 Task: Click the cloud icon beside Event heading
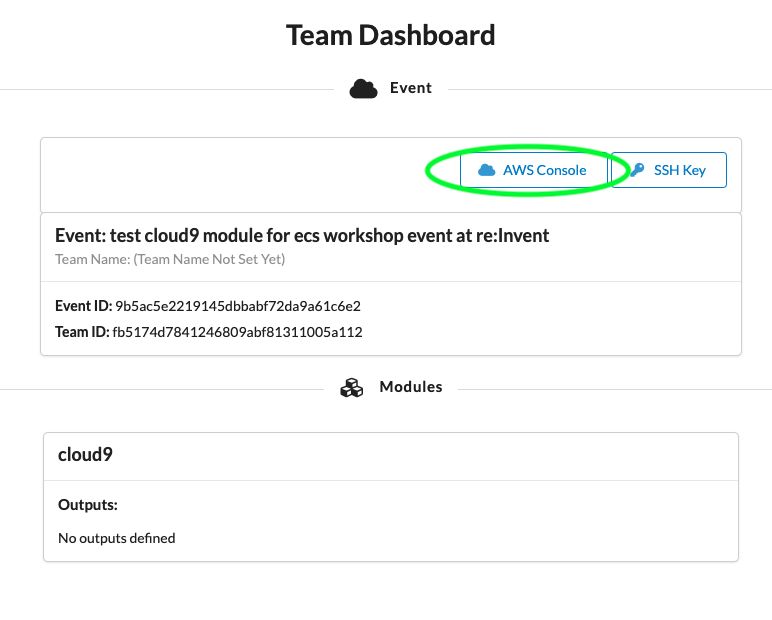[363, 89]
